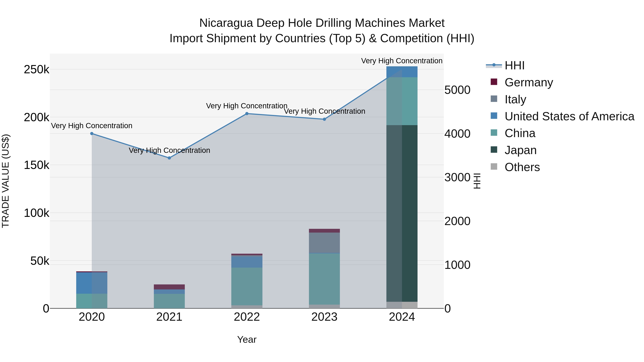Click the Italy gray-blue color swatch
Image resolution: width=644 pixels, height=362 pixels.
[494, 99]
